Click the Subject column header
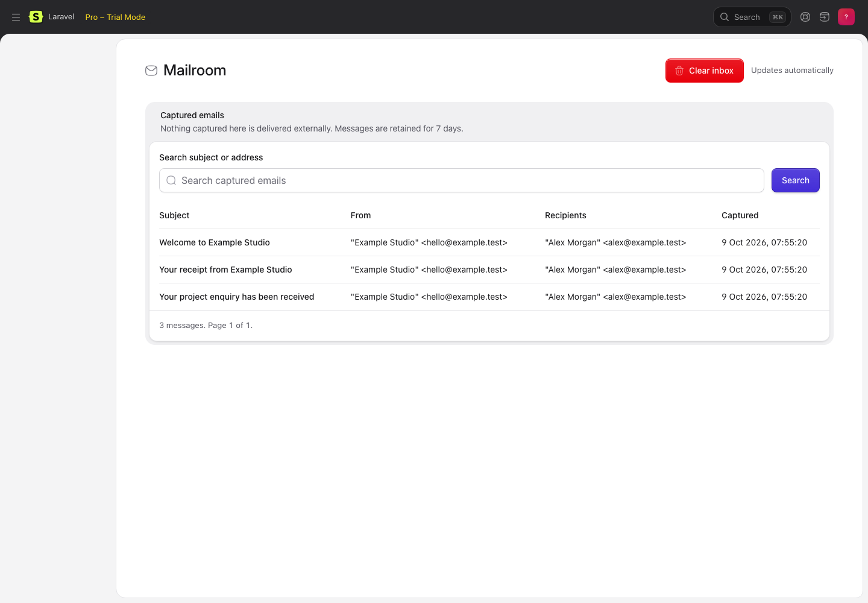 pyautogui.click(x=174, y=215)
